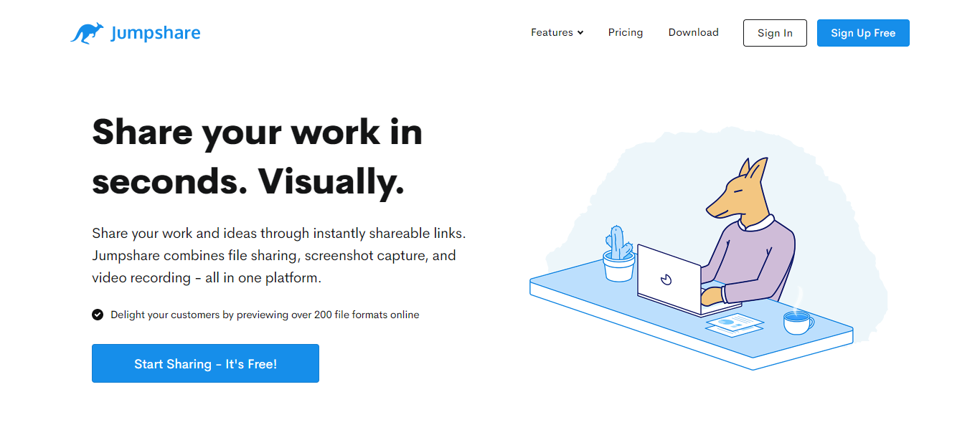The height and width of the screenshot is (430, 980).
Task: Click the chevron arrow beside Features
Action: click(x=580, y=33)
